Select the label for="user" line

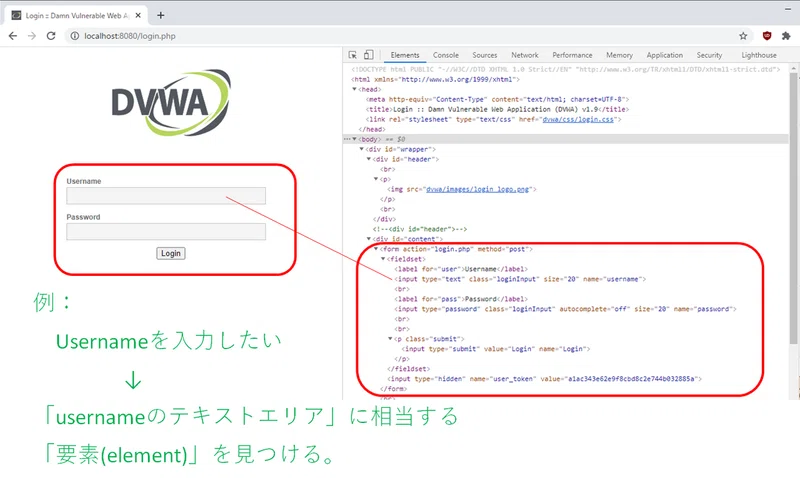point(461,269)
